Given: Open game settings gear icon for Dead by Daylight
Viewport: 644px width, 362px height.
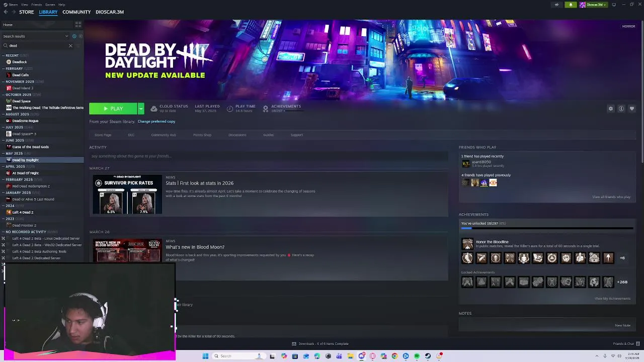Looking at the screenshot, I should coord(611,109).
